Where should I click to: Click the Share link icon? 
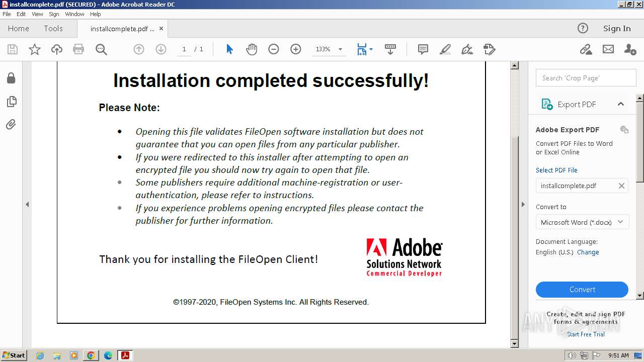[586, 49]
